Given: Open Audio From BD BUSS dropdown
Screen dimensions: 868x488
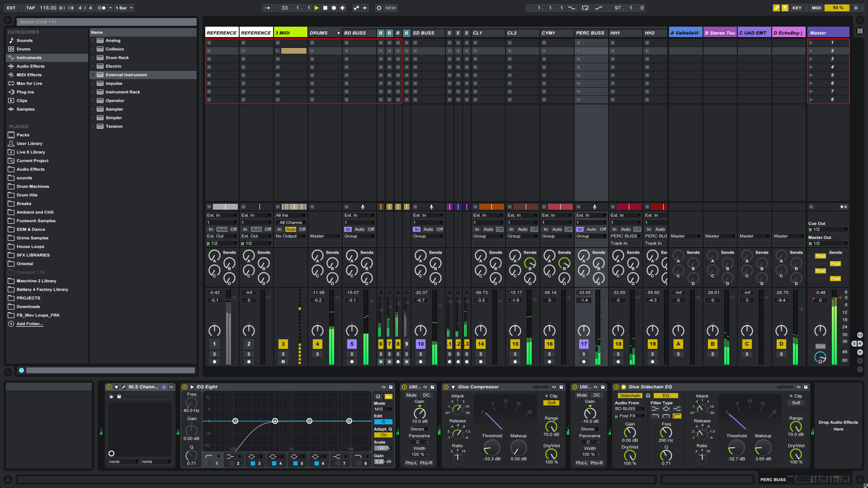Looking at the screenshot, I should point(630,408).
